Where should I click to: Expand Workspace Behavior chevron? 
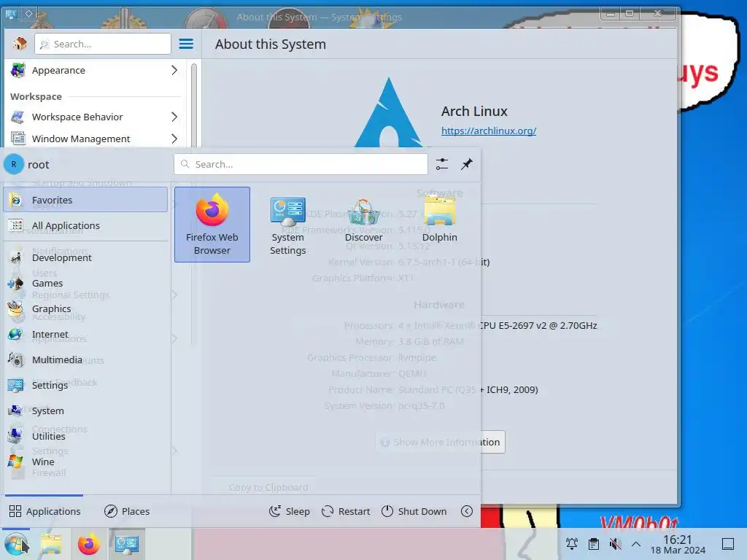tap(174, 117)
